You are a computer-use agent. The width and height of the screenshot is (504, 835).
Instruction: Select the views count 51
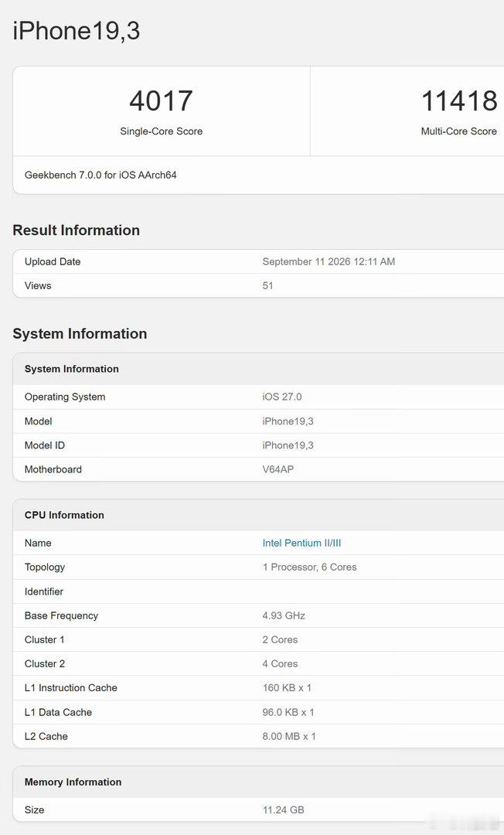point(267,286)
